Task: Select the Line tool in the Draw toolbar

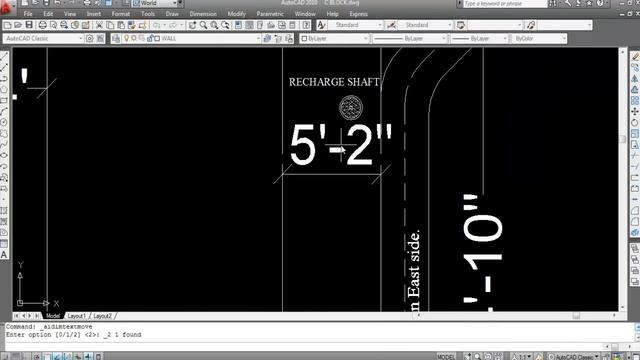Action: coord(4,56)
